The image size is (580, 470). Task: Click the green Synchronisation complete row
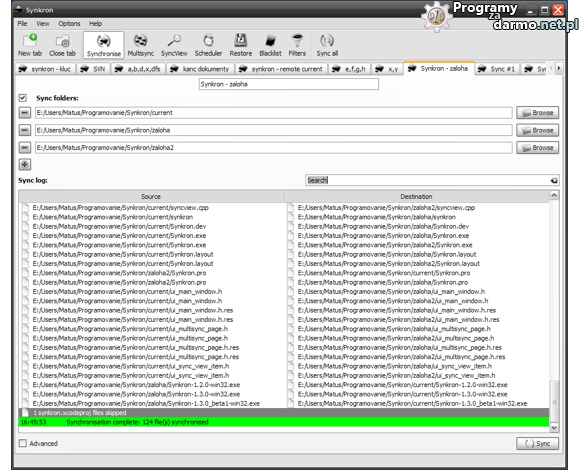point(284,422)
